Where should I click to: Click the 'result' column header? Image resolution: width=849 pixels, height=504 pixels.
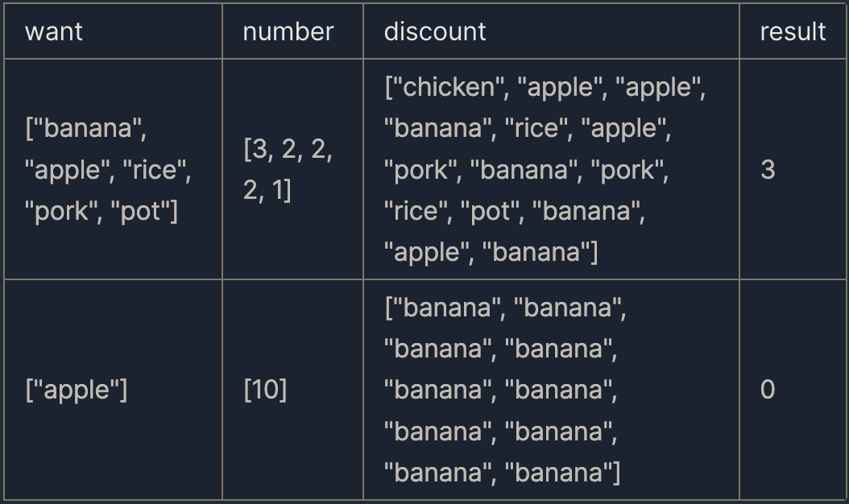pos(793,31)
